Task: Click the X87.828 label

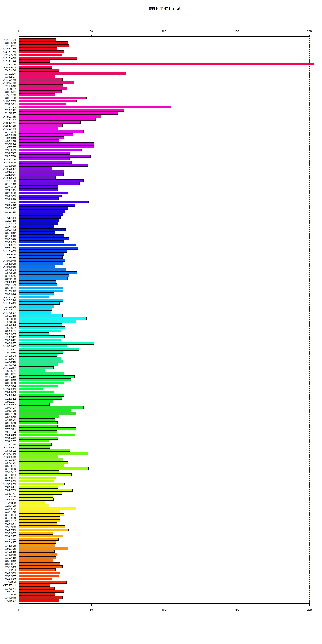Action: coord(10,273)
